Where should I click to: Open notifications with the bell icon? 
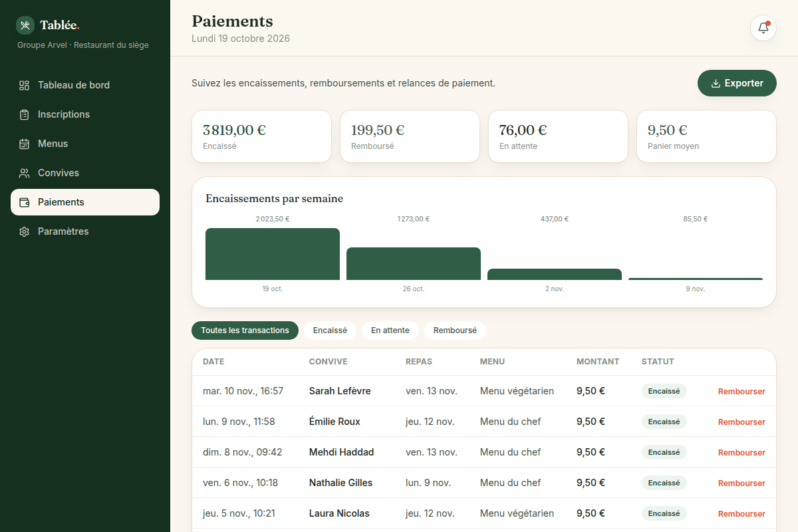(763, 28)
